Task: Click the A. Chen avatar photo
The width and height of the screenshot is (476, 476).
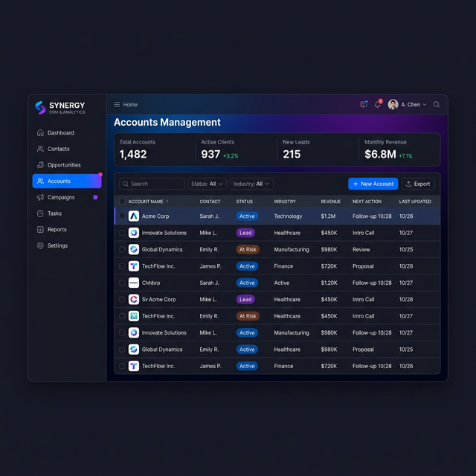Action: pyautogui.click(x=393, y=104)
